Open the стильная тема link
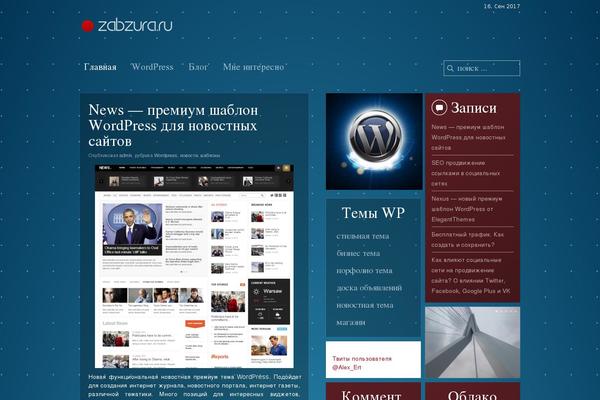Viewport: 600px width, 400px height. (363, 236)
